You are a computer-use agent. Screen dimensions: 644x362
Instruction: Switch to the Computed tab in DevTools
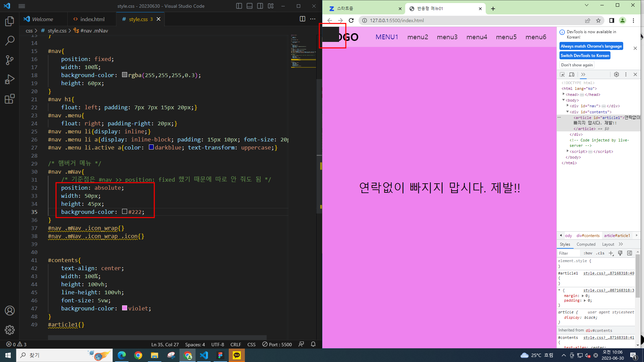(x=586, y=244)
